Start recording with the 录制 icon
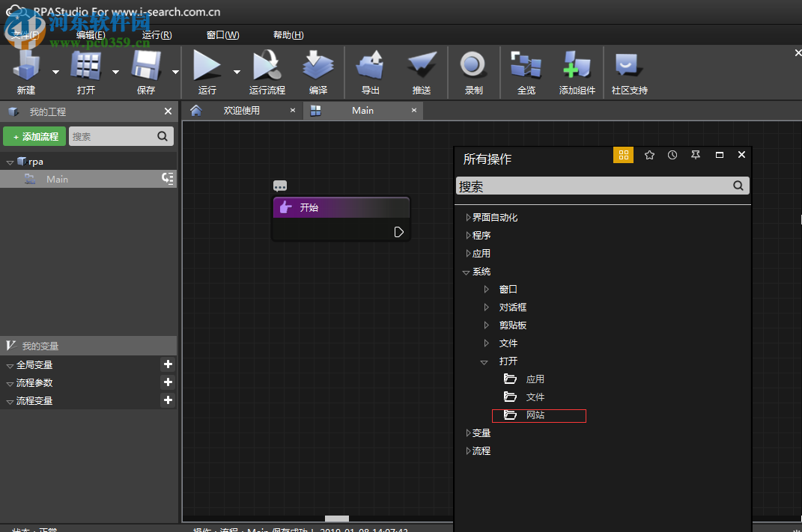Screen dimensions: 802x532 click(473, 66)
